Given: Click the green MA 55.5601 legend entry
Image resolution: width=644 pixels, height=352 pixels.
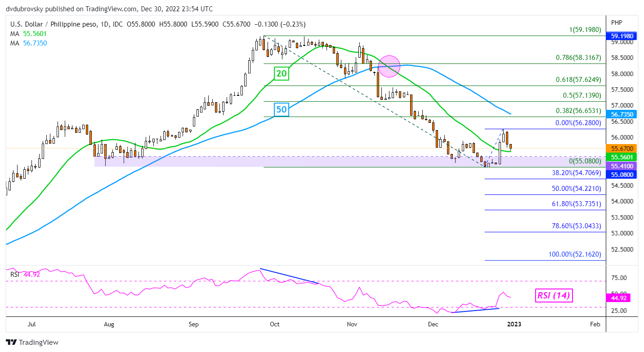Looking at the screenshot, I should [x=28, y=33].
